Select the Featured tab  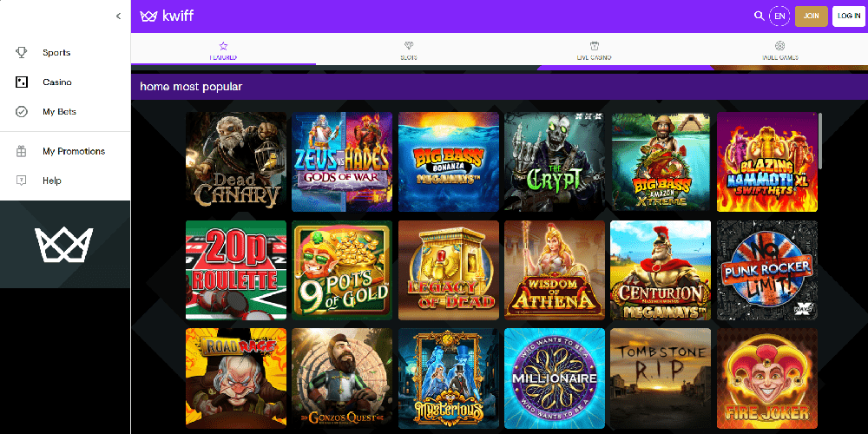223,49
